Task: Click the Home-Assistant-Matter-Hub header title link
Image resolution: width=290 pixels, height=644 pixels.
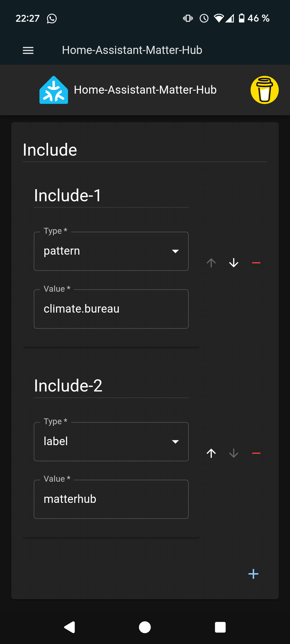Action: 145,90
